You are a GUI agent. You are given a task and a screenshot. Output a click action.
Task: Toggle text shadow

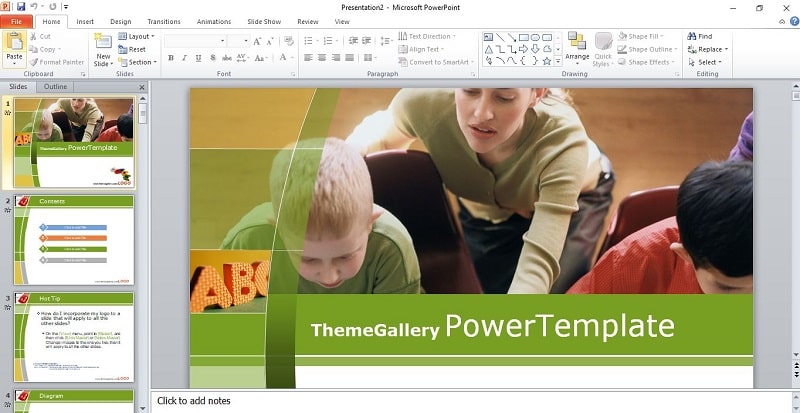(213, 58)
